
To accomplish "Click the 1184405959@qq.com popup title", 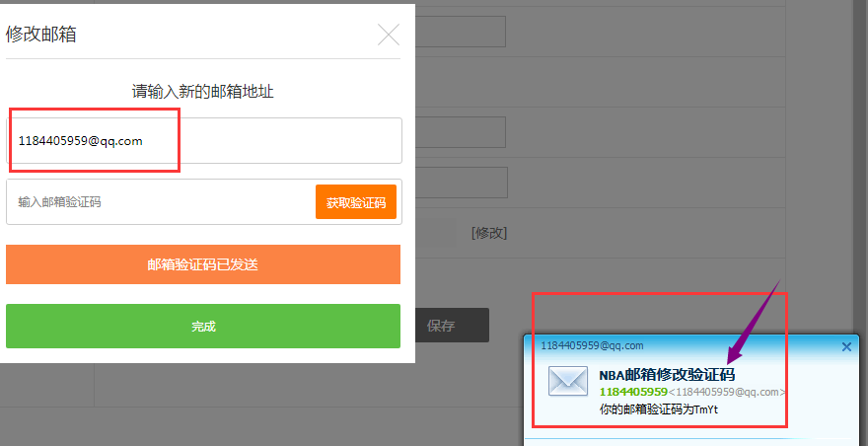I will click(593, 345).
